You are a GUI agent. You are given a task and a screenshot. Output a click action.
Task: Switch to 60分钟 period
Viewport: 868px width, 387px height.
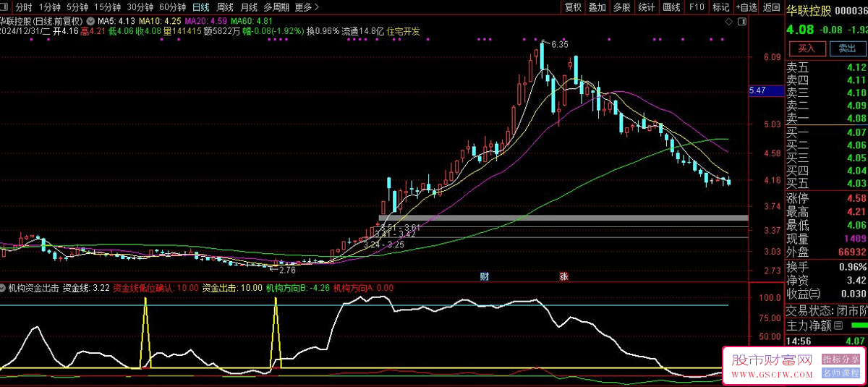[172, 7]
